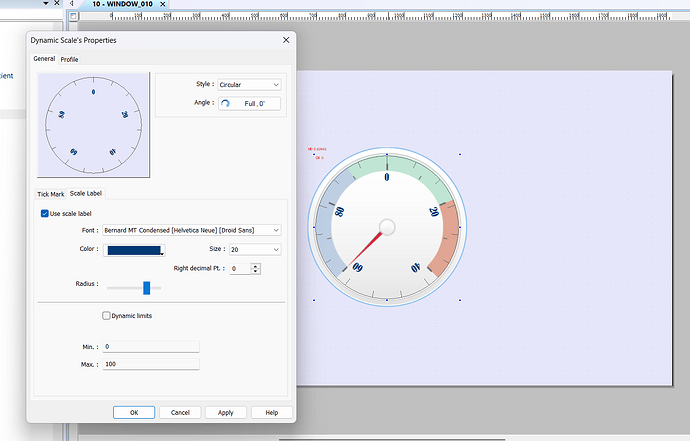Image resolution: width=690 pixels, height=441 pixels.
Task: Uncheck the Use scale label checkbox
Action: (x=44, y=213)
